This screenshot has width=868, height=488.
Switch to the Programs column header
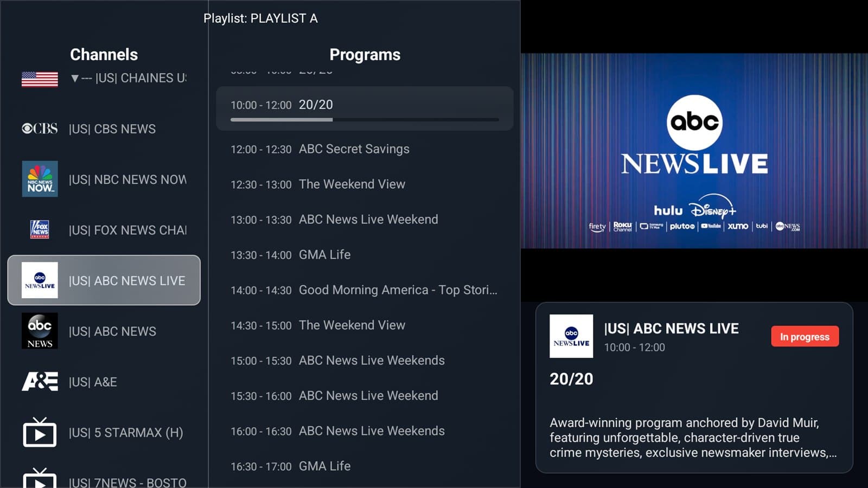tap(365, 54)
